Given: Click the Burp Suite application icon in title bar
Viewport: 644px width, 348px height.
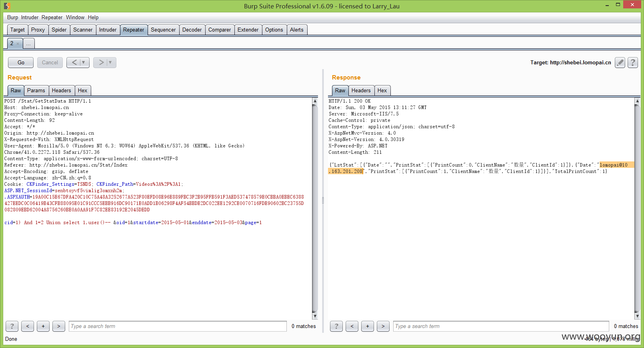Looking at the screenshot, I should click(7, 6).
